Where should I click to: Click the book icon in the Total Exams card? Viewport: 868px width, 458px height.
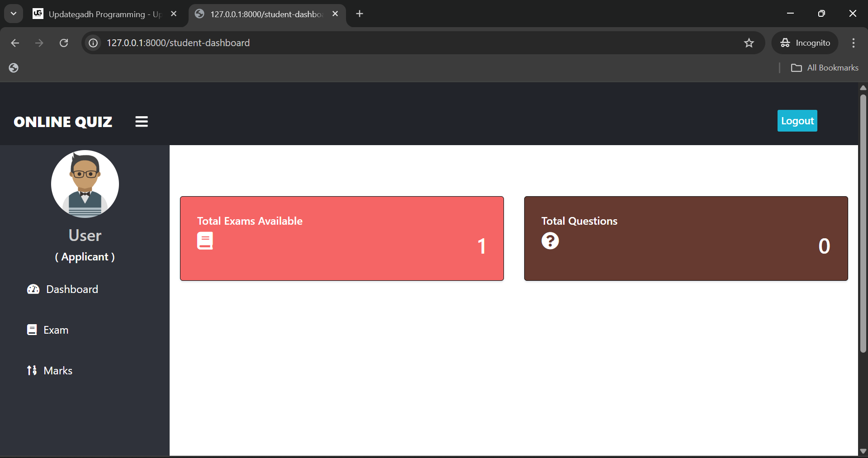click(x=205, y=241)
